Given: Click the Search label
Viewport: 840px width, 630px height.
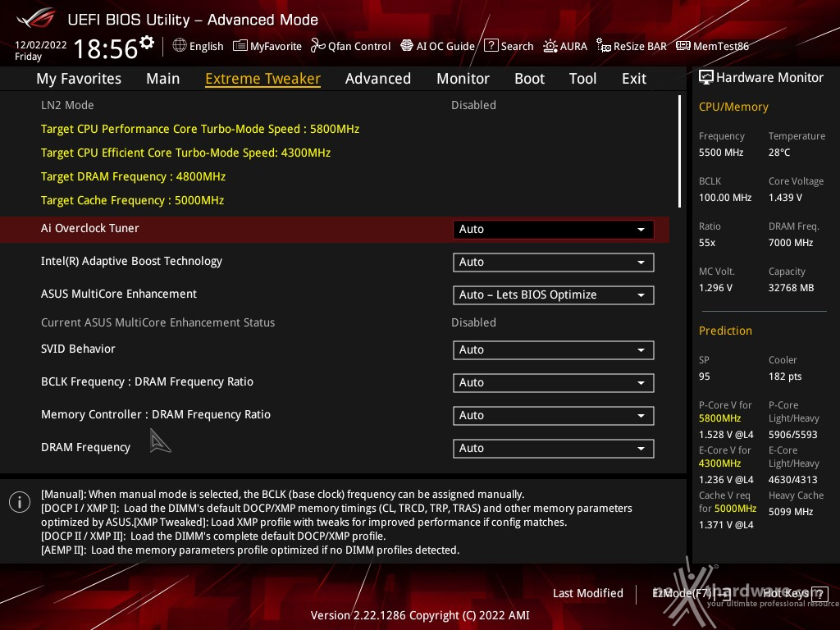Looking at the screenshot, I should (x=517, y=46).
